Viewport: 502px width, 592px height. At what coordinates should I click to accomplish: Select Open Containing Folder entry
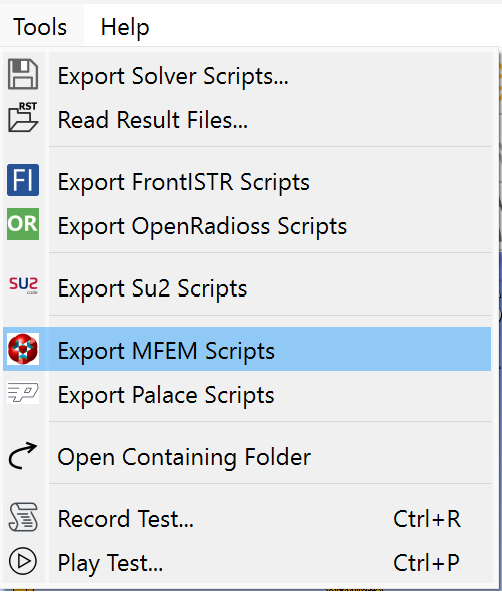(247, 457)
